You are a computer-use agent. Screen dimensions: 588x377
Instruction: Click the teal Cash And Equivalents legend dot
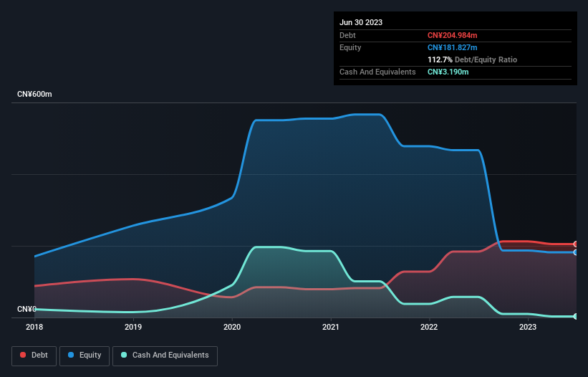coord(124,355)
